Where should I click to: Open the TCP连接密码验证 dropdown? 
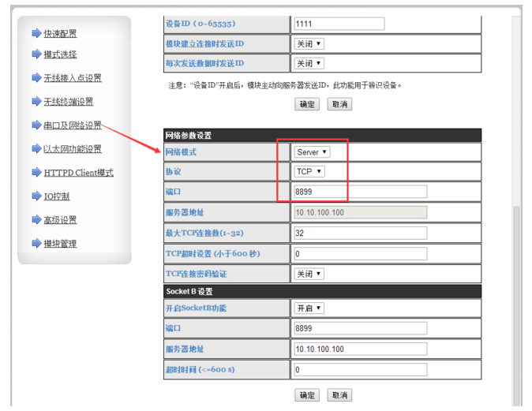309,274
